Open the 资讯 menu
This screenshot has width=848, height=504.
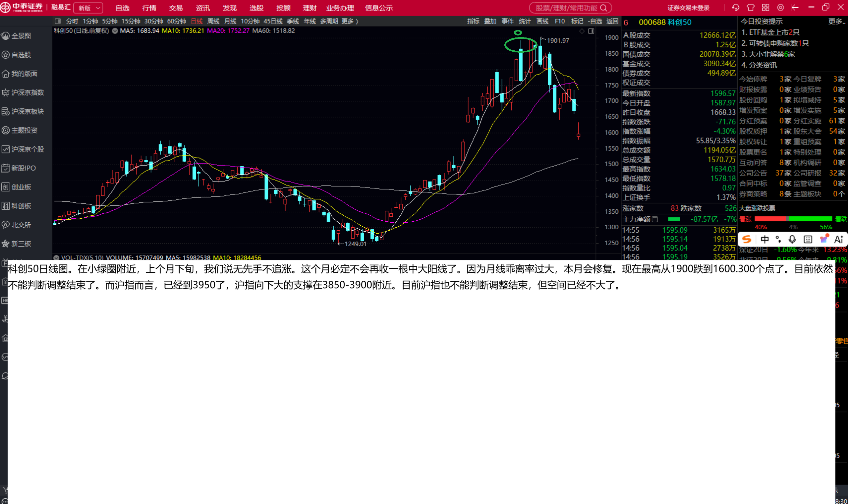click(x=203, y=8)
